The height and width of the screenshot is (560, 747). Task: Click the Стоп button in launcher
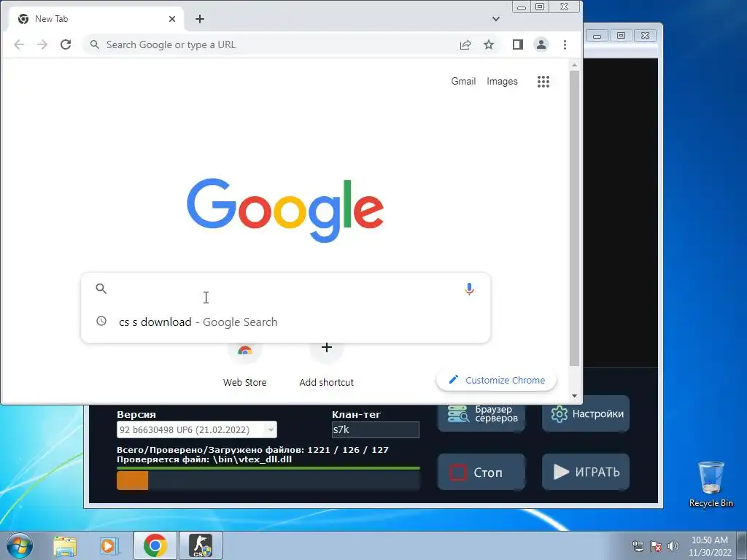tap(481, 472)
